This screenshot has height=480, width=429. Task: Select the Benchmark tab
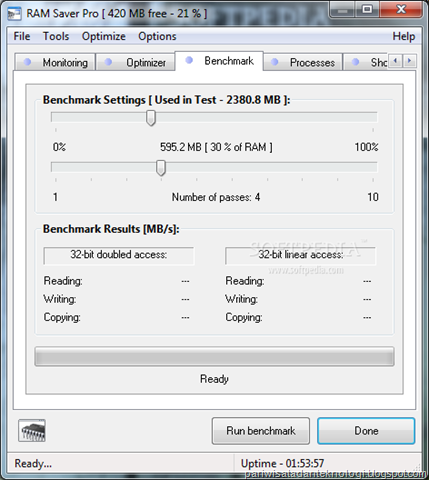pos(219,61)
